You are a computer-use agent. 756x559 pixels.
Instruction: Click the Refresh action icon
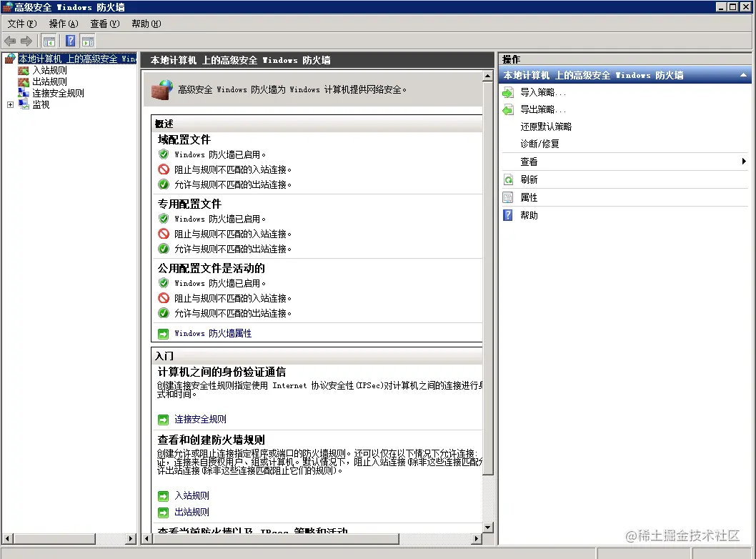pyautogui.click(x=508, y=180)
